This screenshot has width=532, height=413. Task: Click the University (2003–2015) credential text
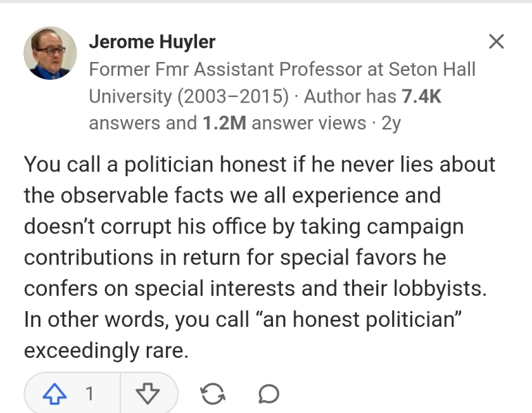(x=188, y=96)
